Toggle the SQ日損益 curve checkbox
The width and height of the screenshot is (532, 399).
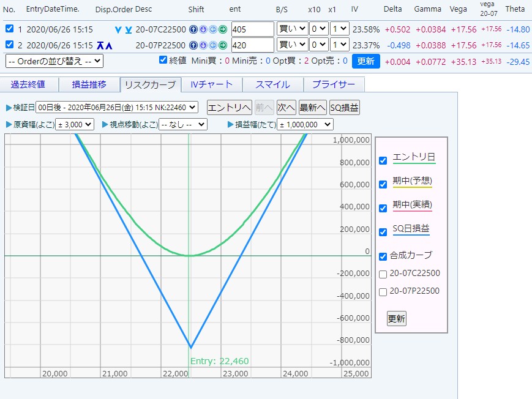(383, 232)
